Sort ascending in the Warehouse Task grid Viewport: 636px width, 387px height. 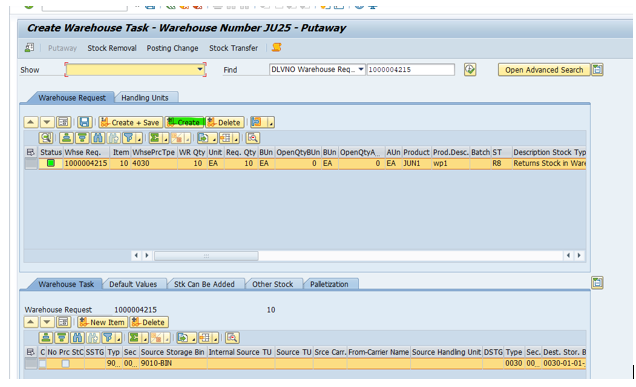(46, 338)
